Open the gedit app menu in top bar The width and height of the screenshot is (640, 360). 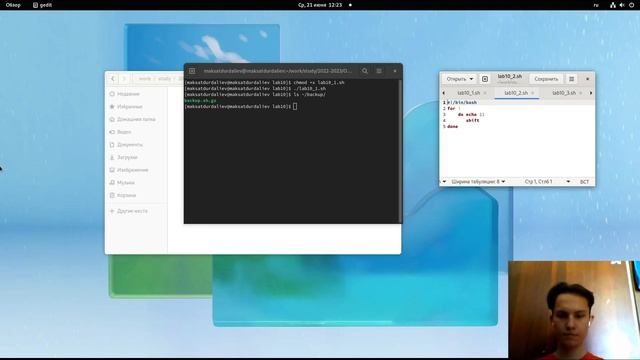click(x=42, y=5)
